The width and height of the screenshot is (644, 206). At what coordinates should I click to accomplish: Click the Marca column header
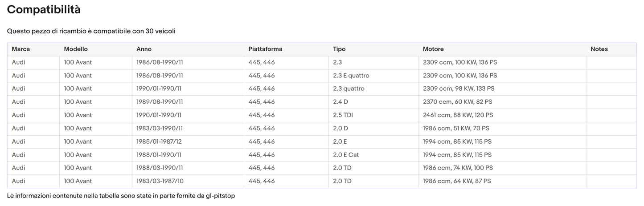pyautogui.click(x=21, y=49)
